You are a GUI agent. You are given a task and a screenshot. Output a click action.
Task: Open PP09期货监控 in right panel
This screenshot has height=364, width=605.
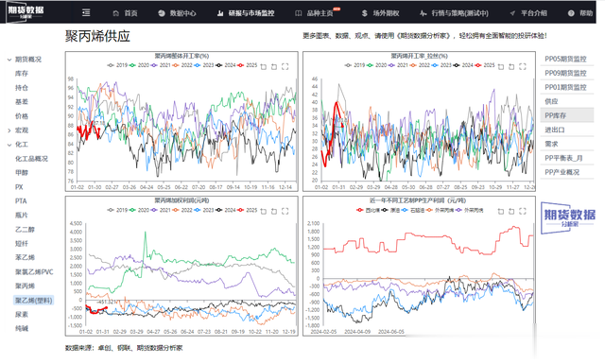point(566,74)
